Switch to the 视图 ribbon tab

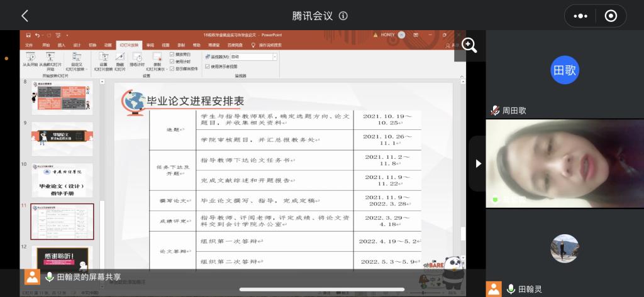click(x=165, y=45)
